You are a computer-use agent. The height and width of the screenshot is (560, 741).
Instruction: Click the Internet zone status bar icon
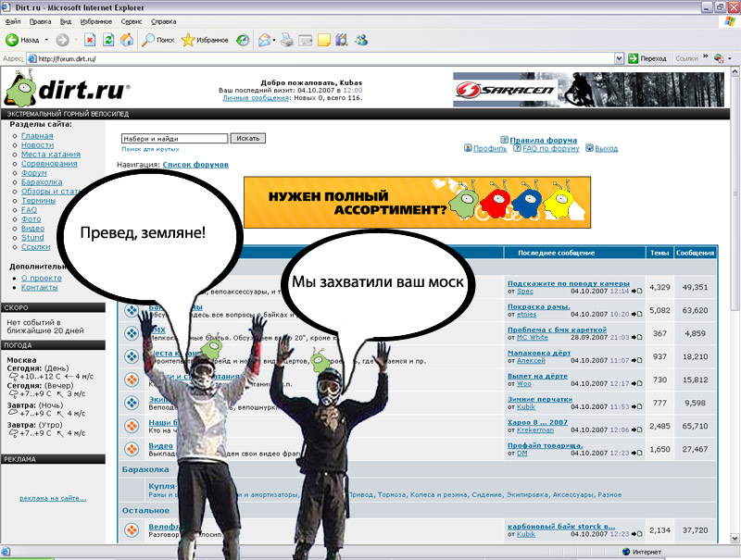click(x=626, y=552)
